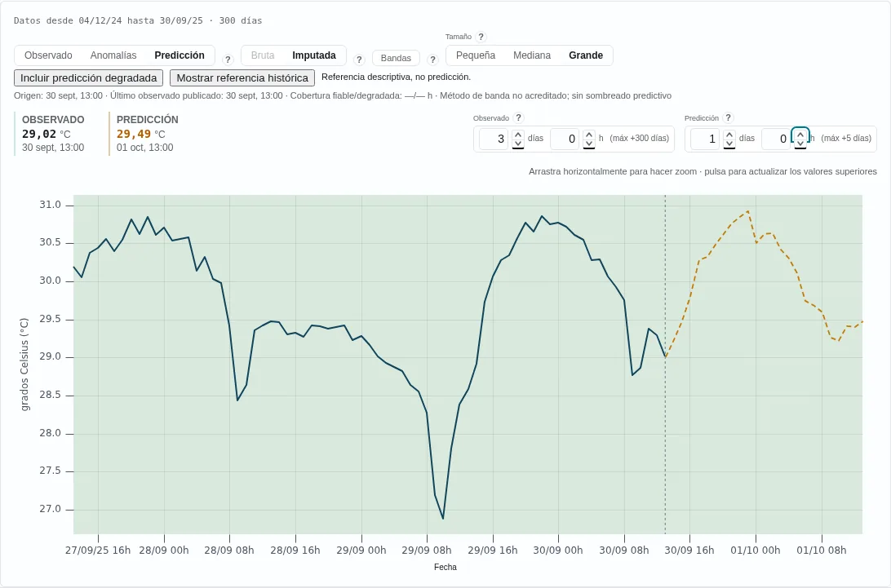Show help for the Tamaño setting
Viewport: 891px width, 588px height.
tap(481, 37)
